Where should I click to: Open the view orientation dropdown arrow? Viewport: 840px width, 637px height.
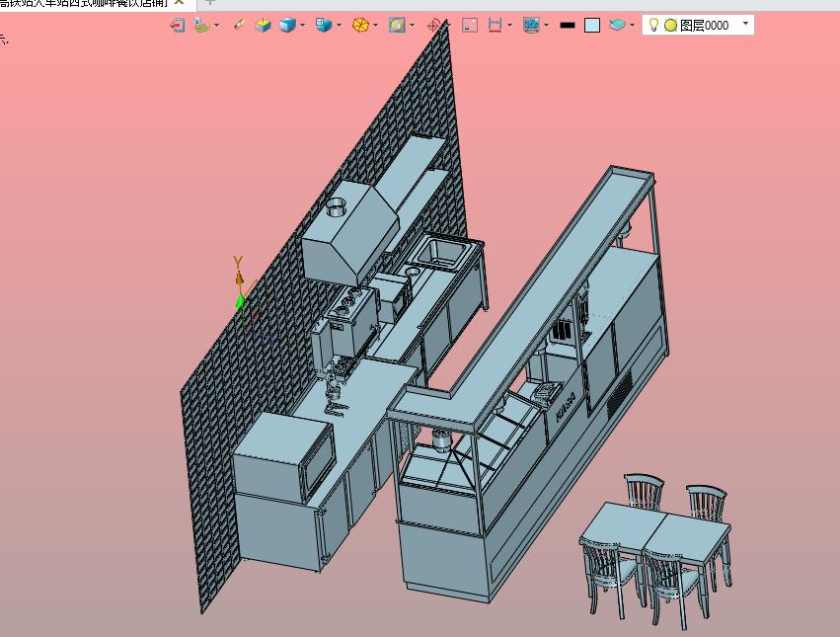(340, 26)
